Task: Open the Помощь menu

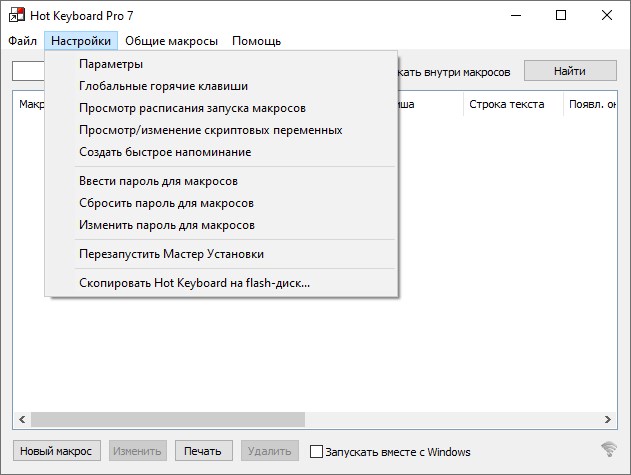Action: click(x=256, y=41)
